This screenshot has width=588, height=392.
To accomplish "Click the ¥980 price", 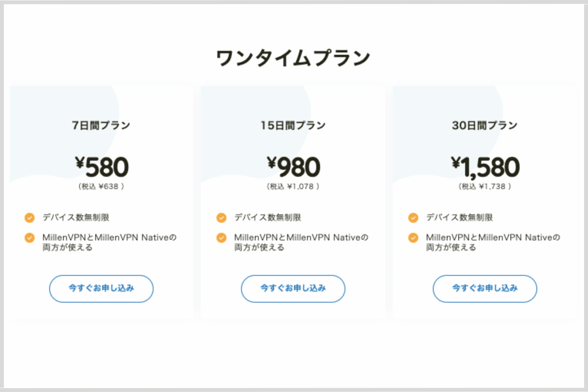I will pyautogui.click(x=293, y=167).
